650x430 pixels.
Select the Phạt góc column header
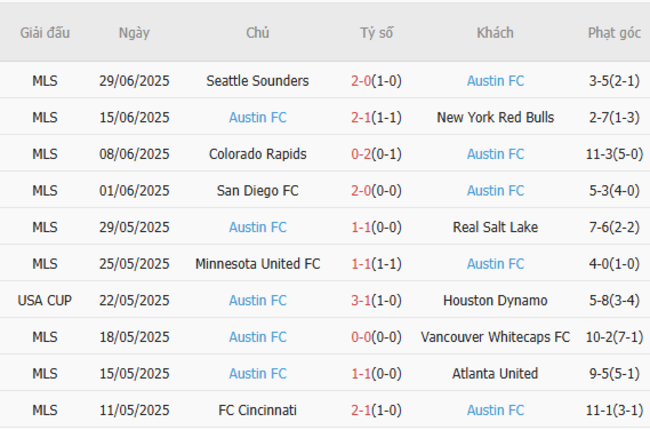pos(614,33)
